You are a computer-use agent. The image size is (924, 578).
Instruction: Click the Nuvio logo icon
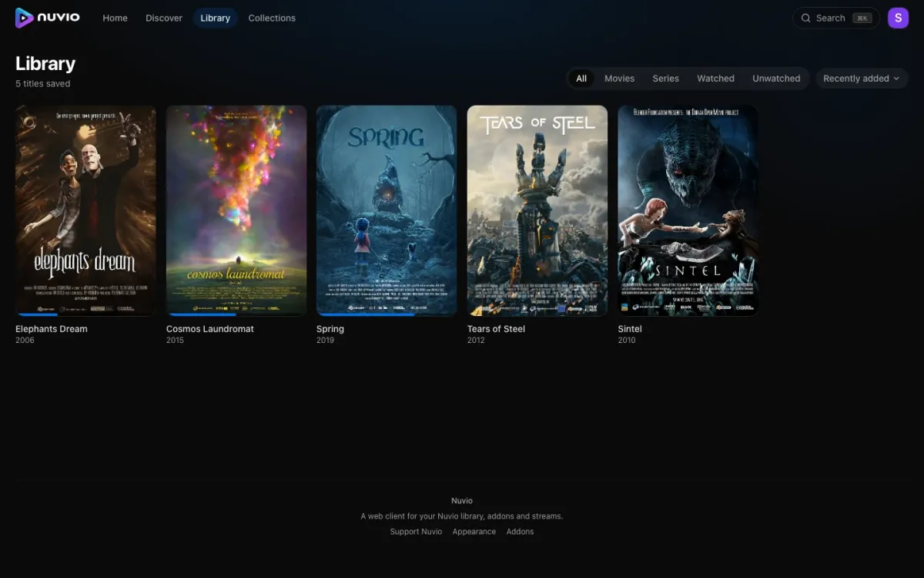tap(25, 18)
